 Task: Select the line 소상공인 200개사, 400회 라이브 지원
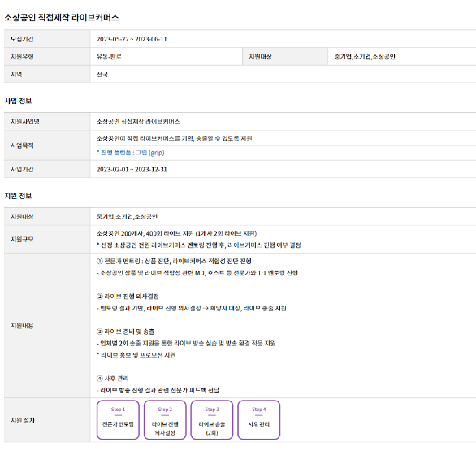click(177, 233)
